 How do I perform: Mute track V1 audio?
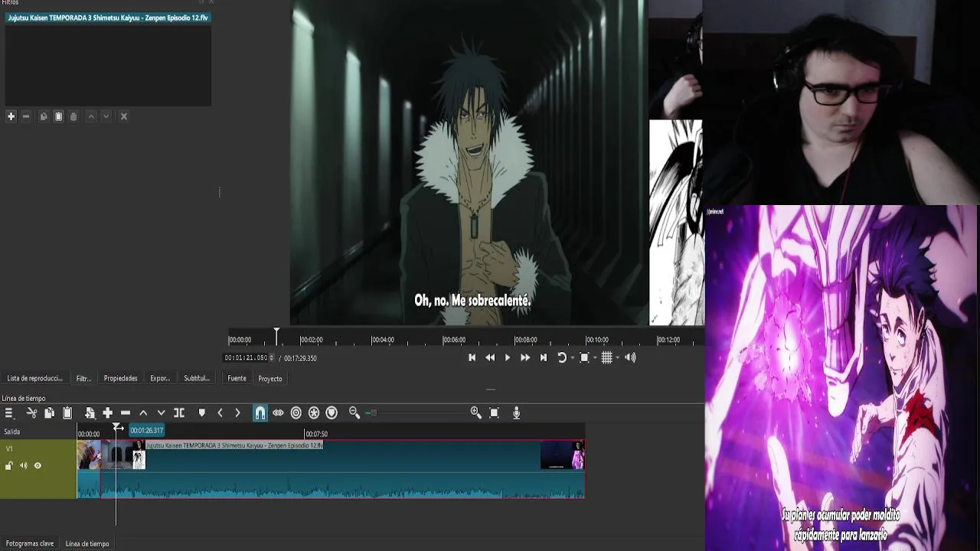[x=23, y=465]
